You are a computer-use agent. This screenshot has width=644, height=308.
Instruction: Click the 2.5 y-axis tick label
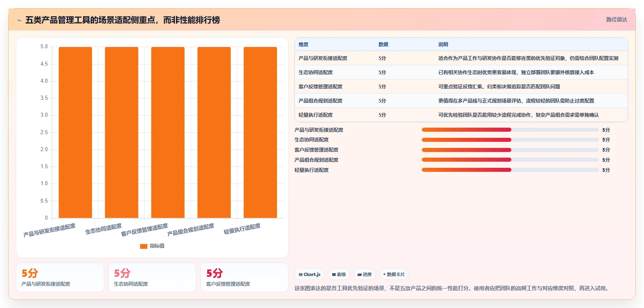(x=44, y=133)
